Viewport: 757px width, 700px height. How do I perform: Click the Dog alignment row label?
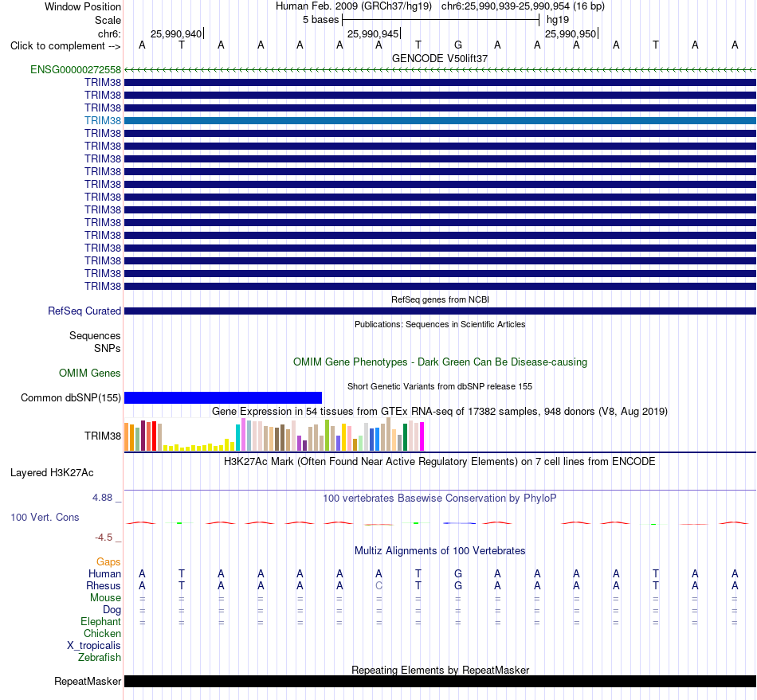click(x=112, y=610)
